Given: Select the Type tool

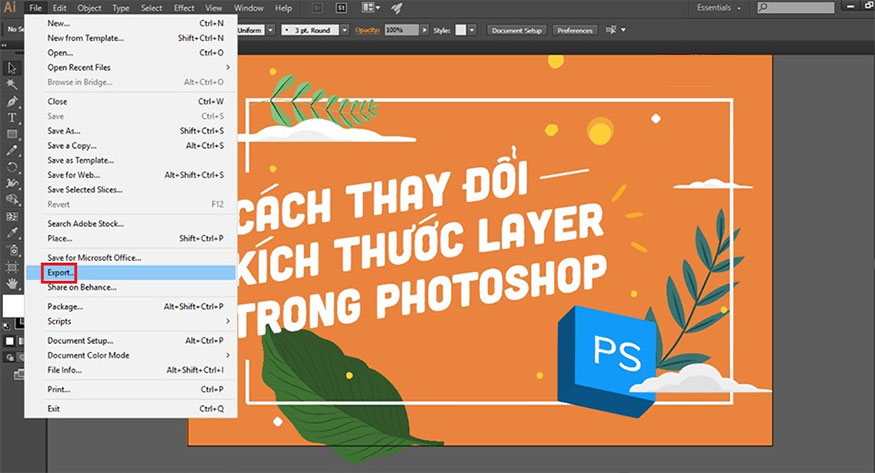Looking at the screenshot, I should pyautogui.click(x=12, y=117).
